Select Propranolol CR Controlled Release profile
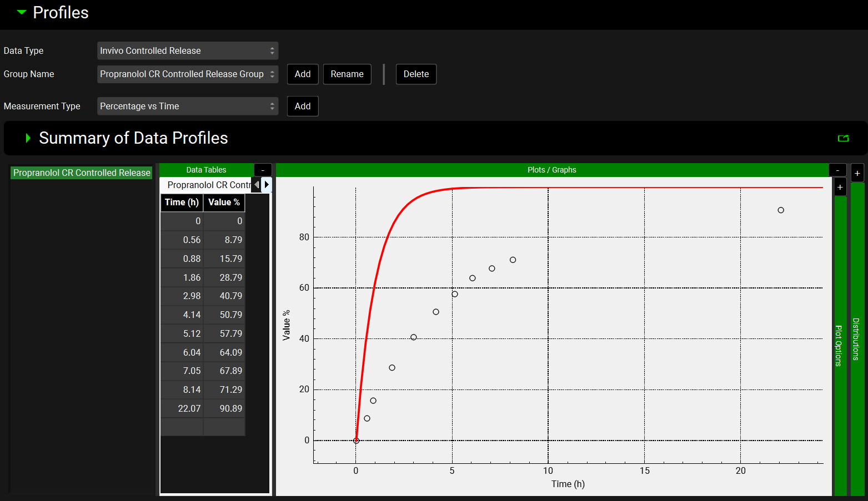 tap(82, 173)
